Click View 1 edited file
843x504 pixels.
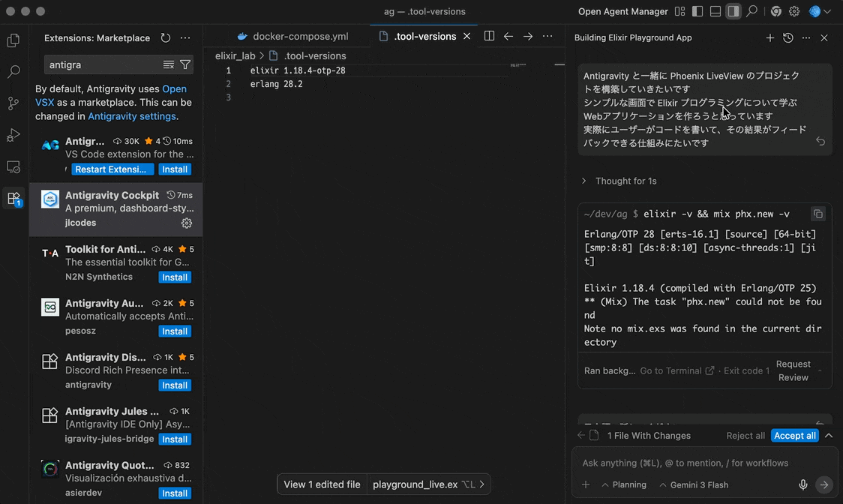[322, 484]
